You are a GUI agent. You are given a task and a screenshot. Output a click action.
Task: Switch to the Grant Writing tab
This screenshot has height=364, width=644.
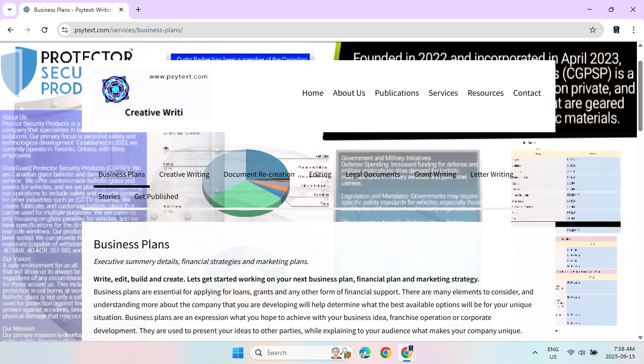pyautogui.click(x=435, y=174)
